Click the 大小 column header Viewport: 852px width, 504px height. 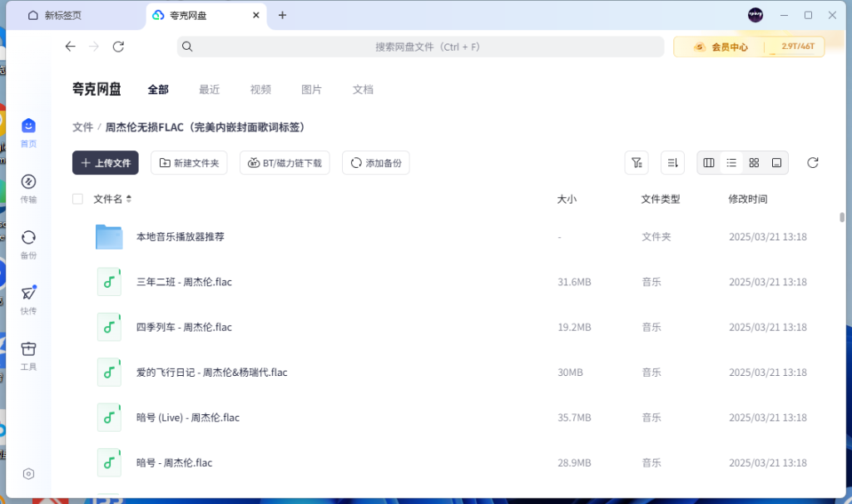[567, 200]
